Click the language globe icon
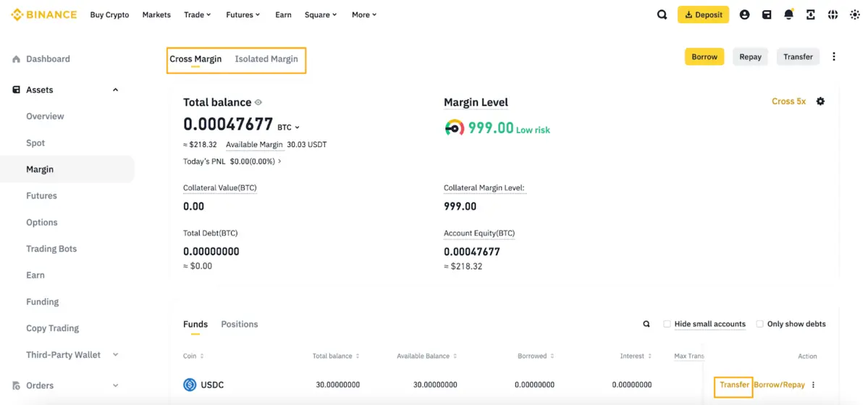Screen dimensions: 868x405 pos(833,14)
